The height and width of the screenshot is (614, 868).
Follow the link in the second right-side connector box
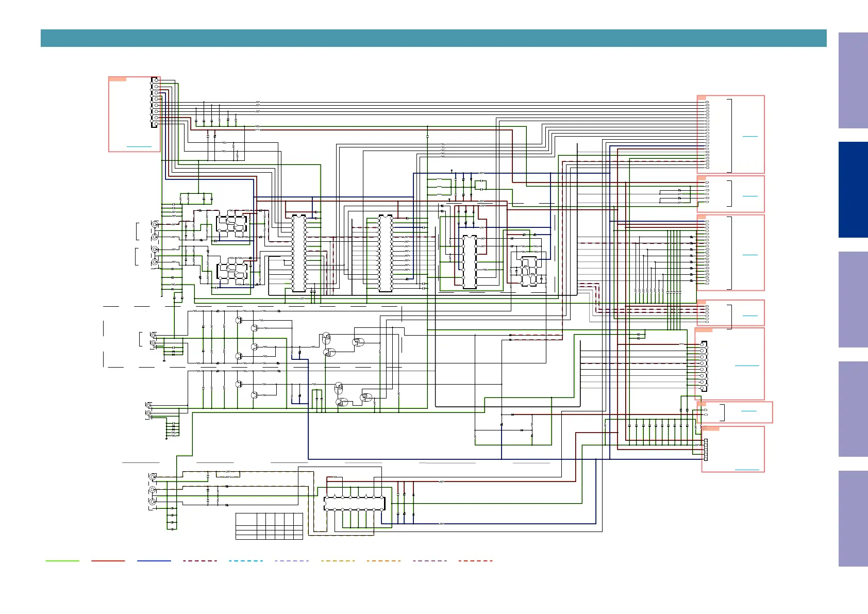pos(750,196)
